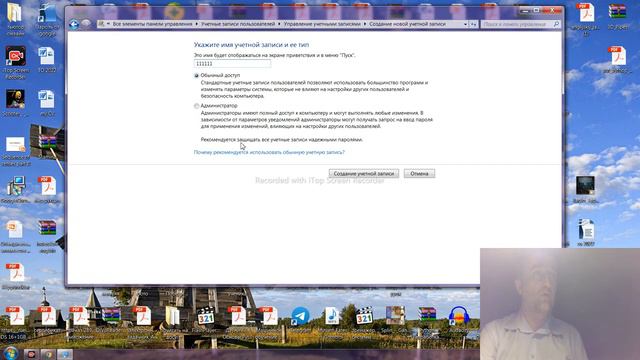Screen dimensions: 640x360
Task: Click the magnifier icon in search box
Action: (556, 24)
